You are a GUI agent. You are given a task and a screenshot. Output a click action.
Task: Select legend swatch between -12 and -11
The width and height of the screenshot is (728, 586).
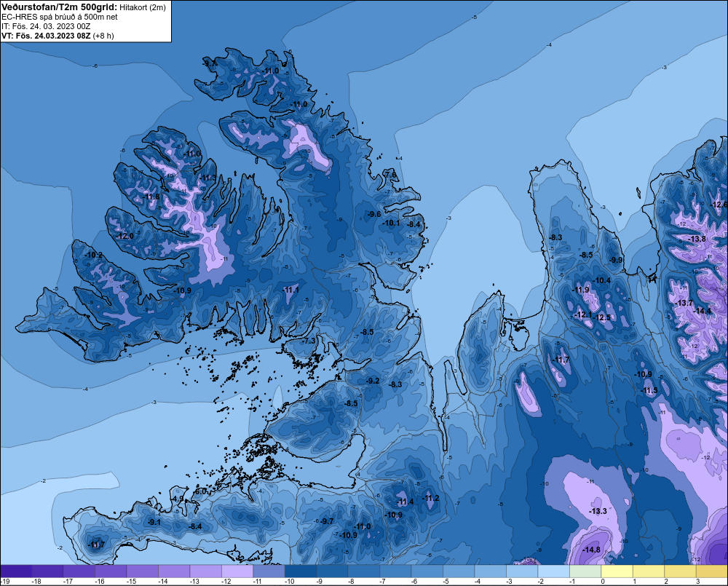[x=237, y=571]
